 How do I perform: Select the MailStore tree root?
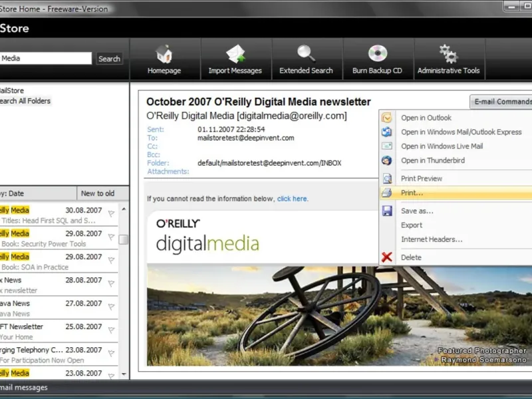pos(12,90)
